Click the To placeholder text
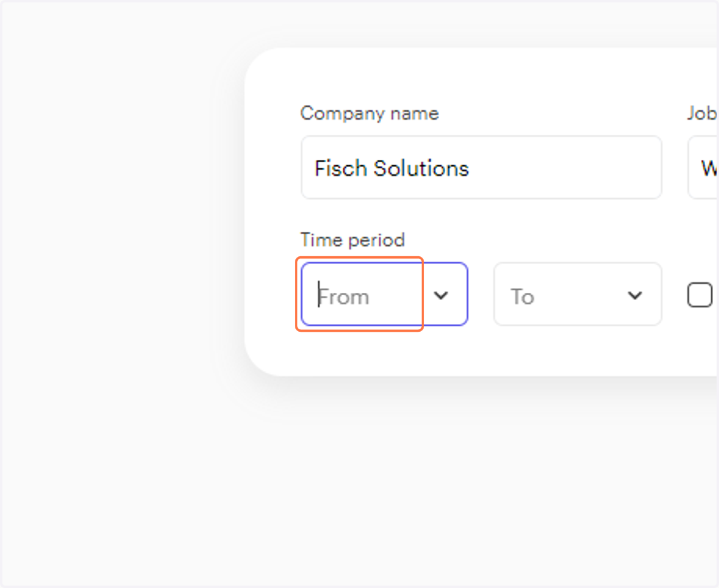Image resolution: width=719 pixels, height=588 pixels. pos(522,297)
